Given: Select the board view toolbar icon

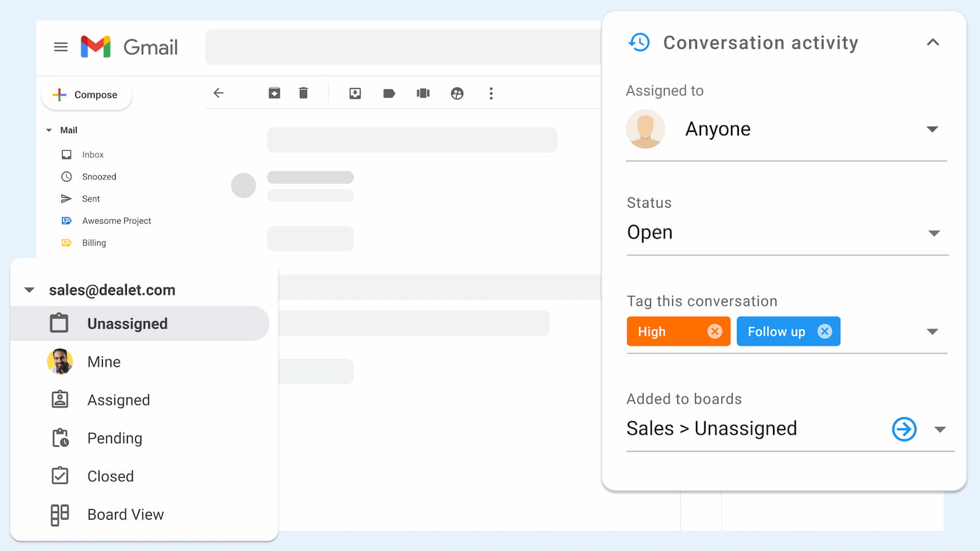Looking at the screenshot, I should [x=423, y=93].
